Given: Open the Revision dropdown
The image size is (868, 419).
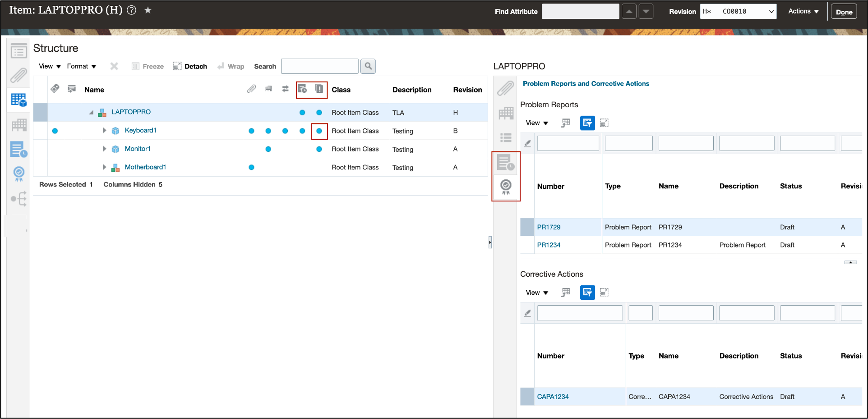Looking at the screenshot, I should (x=738, y=11).
